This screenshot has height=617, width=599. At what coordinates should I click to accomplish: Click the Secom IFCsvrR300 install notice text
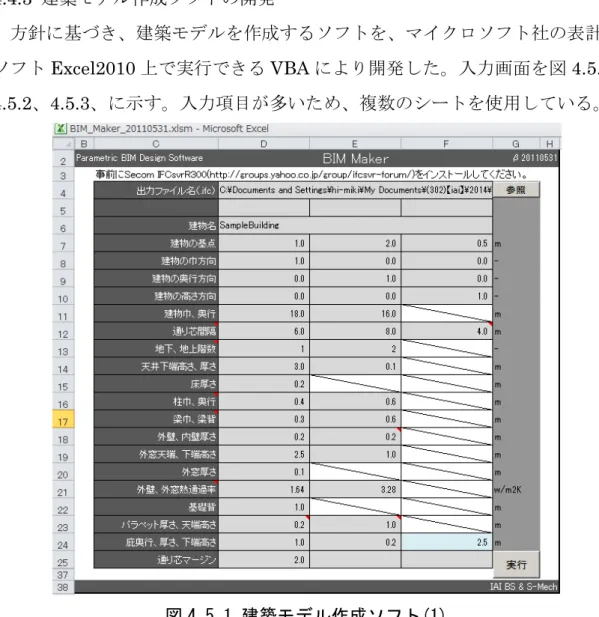coord(311,174)
